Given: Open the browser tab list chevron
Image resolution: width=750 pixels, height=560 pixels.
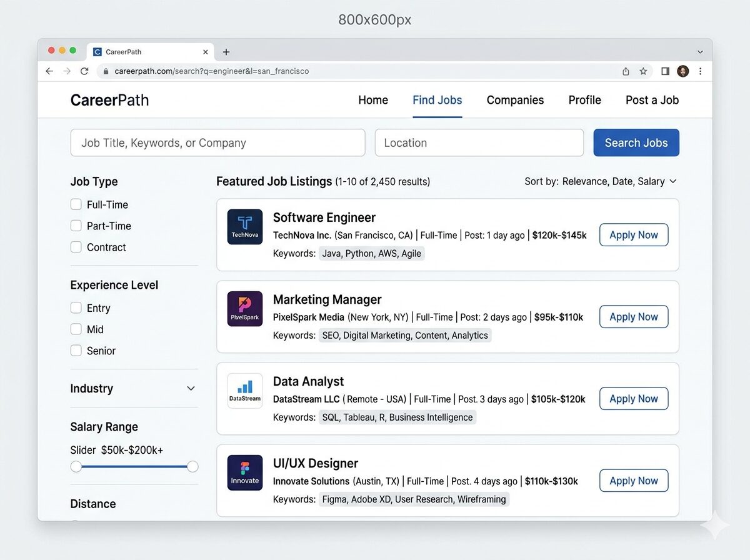Looking at the screenshot, I should pos(700,52).
